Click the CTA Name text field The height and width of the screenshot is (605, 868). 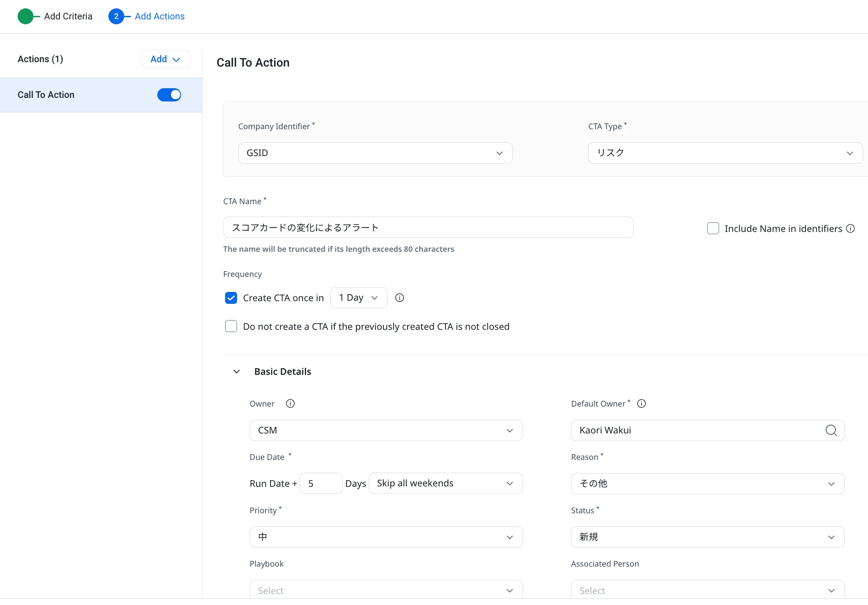tap(428, 228)
